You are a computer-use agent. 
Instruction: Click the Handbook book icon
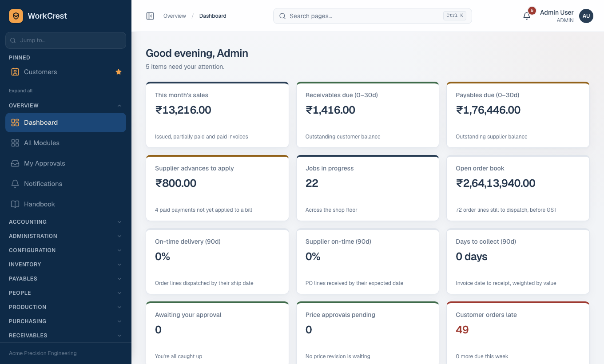(x=15, y=204)
